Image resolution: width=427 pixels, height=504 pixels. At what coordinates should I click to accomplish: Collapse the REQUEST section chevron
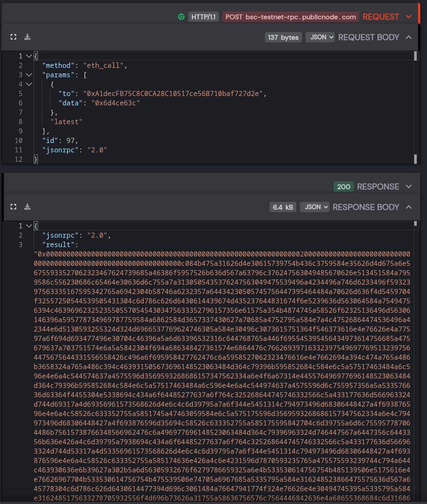(x=409, y=17)
